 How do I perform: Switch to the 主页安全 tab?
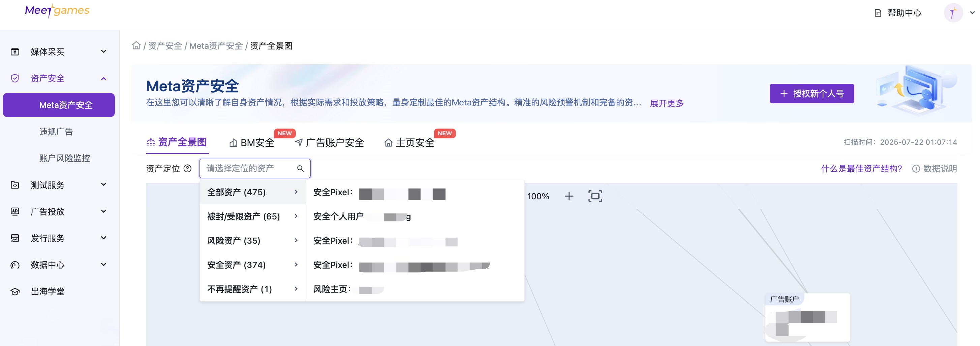tap(409, 143)
